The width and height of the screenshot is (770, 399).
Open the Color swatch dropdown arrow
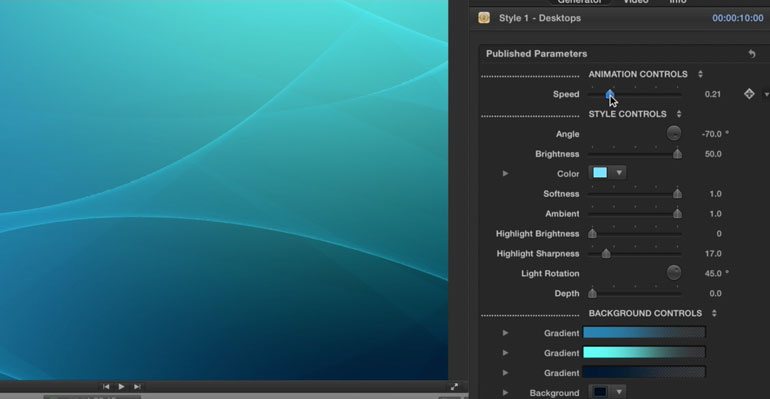[x=619, y=173]
